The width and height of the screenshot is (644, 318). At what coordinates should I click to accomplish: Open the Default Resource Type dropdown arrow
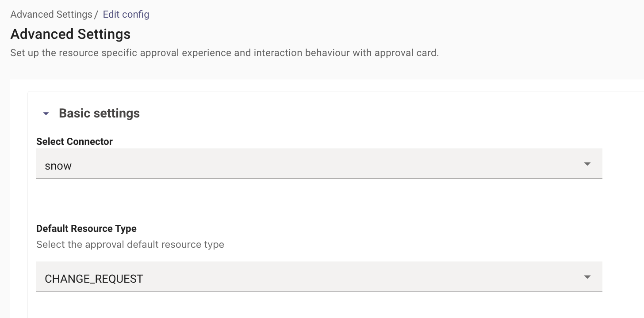587,277
